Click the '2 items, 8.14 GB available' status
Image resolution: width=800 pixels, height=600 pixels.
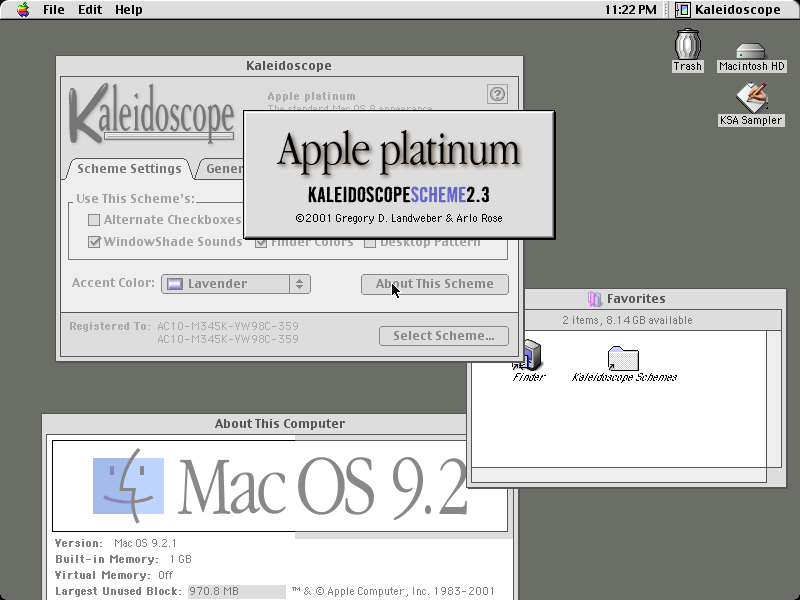(627, 320)
